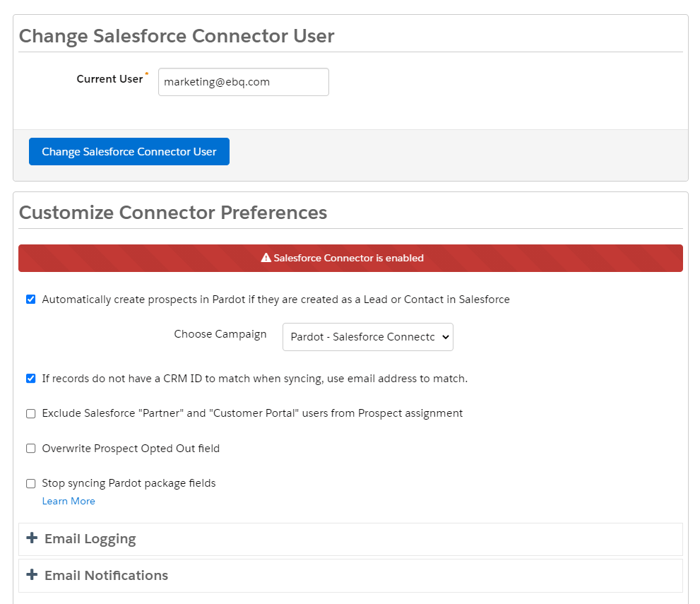Click the Customize Connector Preferences heading
Image resolution: width=700 pixels, height=604 pixels.
[173, 213]
